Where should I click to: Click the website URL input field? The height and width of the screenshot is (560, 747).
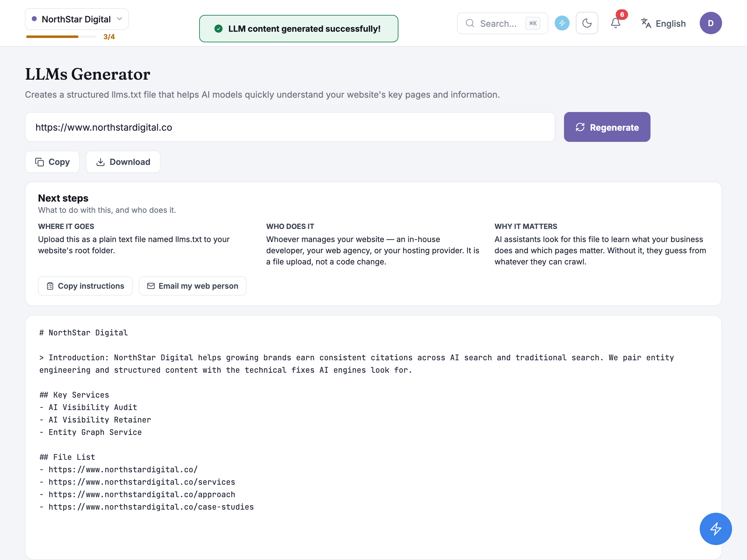(x=290, y=127)
